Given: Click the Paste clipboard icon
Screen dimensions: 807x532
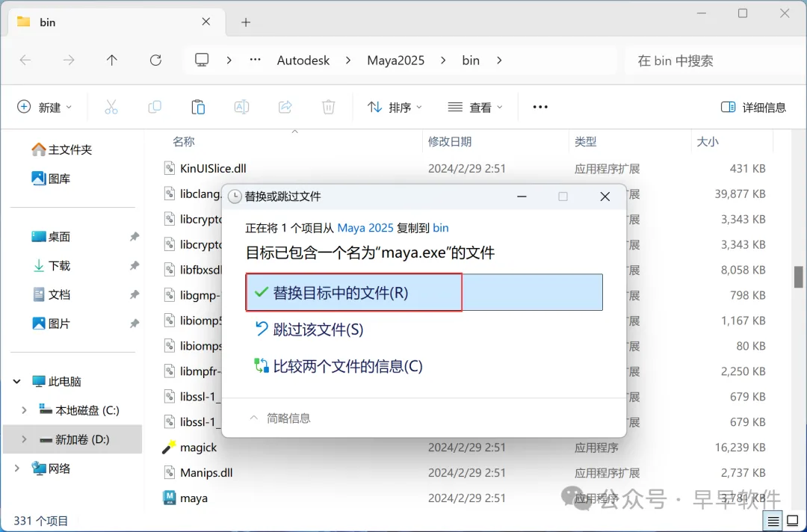Looking at the screenshot, I should click(x=198, y=107).
